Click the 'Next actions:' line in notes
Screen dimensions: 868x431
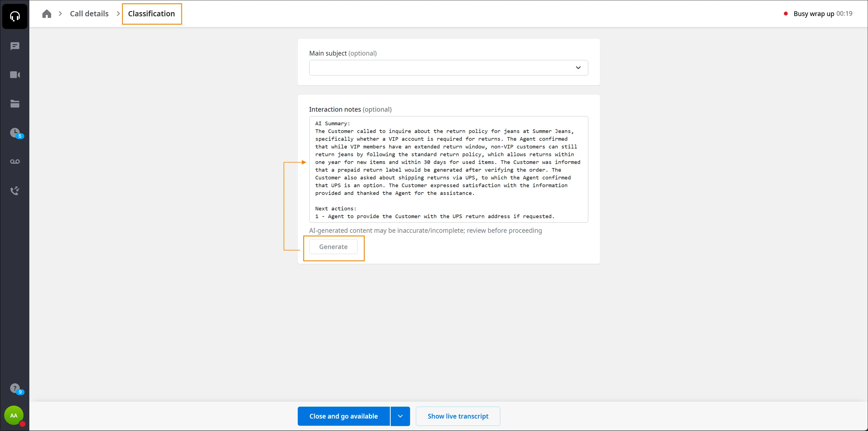click(x=336, y=209)
